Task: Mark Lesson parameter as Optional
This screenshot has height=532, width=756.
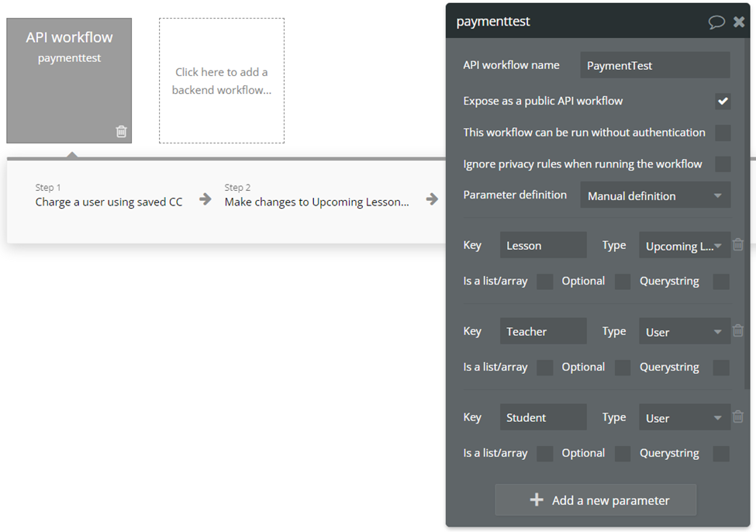Action: (x=623, y=282)
